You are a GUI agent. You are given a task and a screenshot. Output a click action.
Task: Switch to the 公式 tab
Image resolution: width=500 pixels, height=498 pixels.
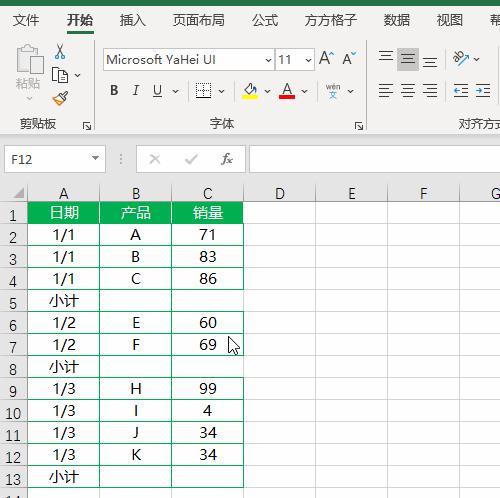click(265, 20)
